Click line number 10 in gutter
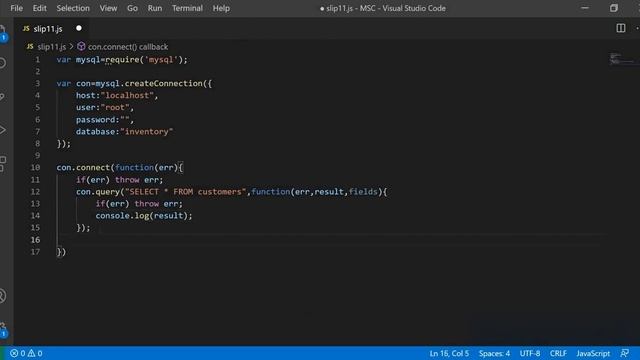The width and height of the screenshot is (640, 360). click(36, 167)
